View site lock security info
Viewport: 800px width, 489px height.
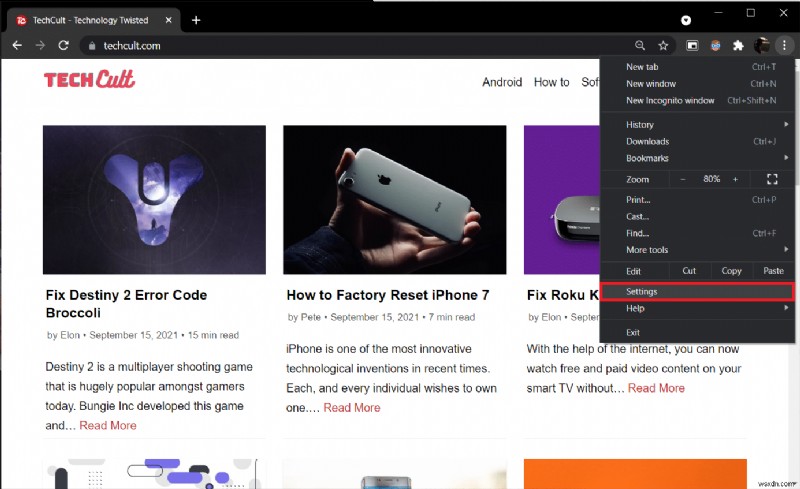point(92,46)
